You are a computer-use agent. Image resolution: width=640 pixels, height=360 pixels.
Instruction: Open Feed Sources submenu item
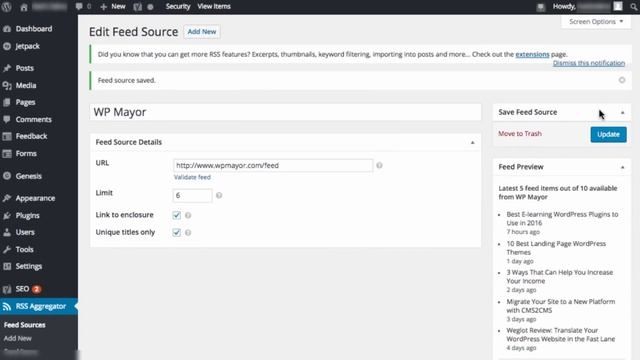click(x=24, y=325)
